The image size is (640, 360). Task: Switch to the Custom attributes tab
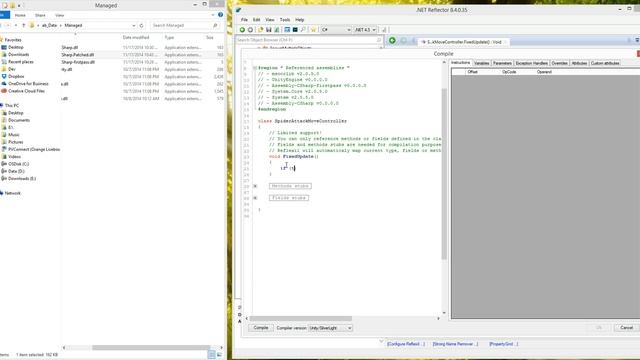605,63
